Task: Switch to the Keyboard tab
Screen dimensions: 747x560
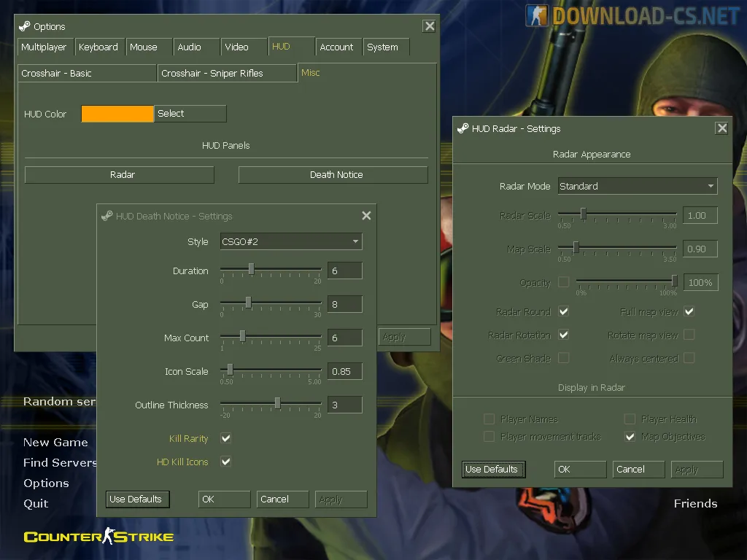Action: coord(99,47)
